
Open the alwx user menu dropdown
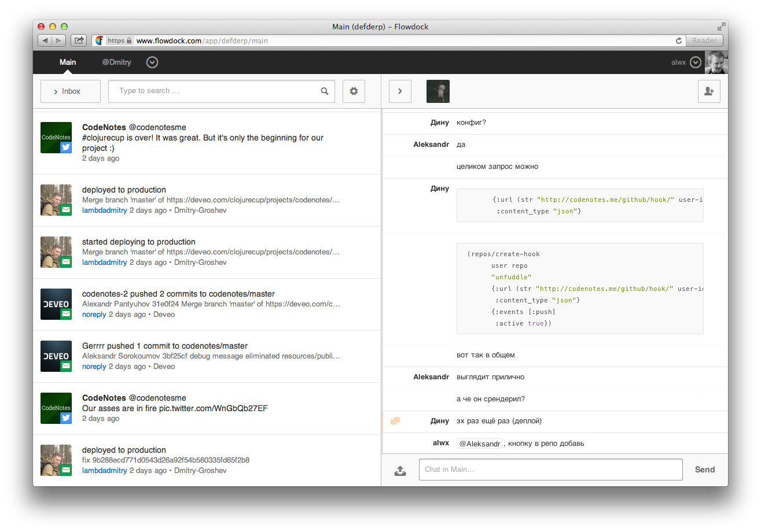click(696, 62)
